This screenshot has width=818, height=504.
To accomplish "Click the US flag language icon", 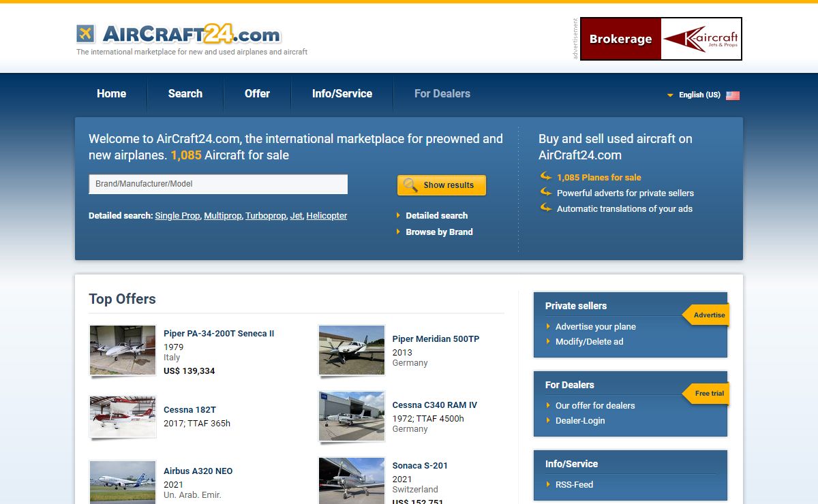I will tap(733, 95).
